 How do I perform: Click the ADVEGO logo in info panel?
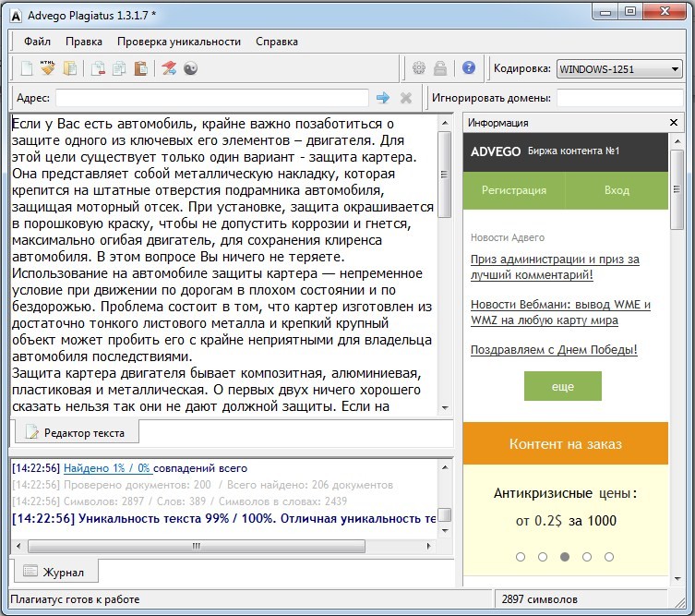(x=496, y=151)
